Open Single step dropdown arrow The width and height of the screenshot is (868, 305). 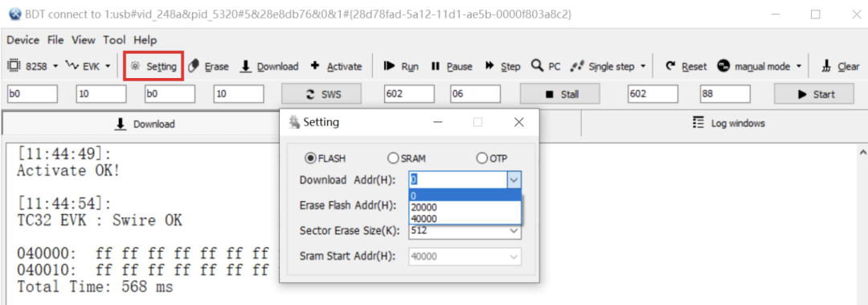[x=643, y=67]
